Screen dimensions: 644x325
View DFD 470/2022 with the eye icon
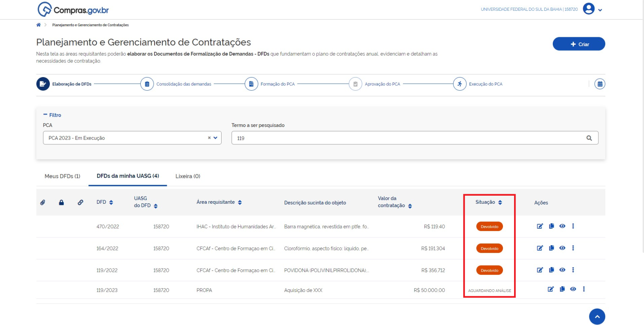[x=562, y=226]
